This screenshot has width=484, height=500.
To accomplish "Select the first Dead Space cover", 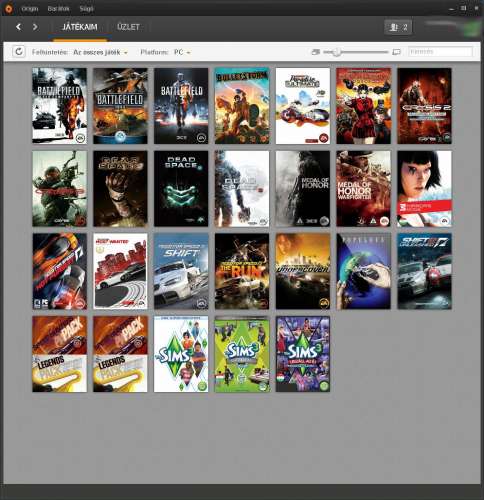I will [120, 189].
